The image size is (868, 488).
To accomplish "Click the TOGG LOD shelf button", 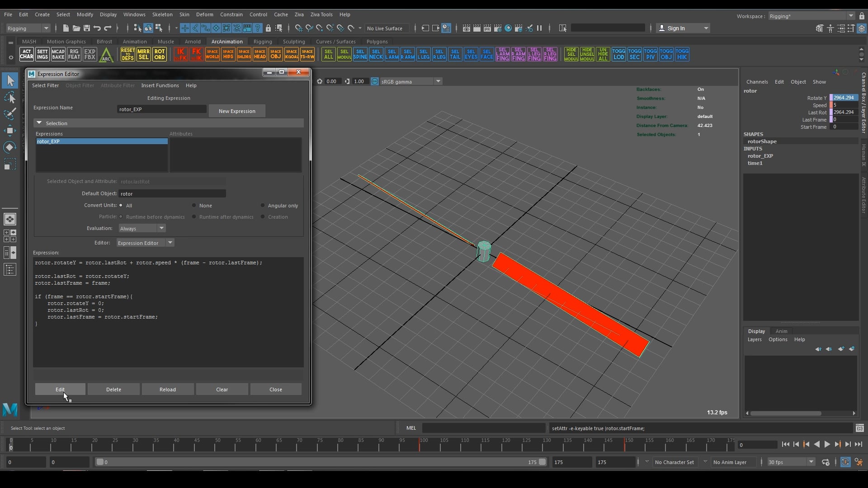I will point(618,55).
